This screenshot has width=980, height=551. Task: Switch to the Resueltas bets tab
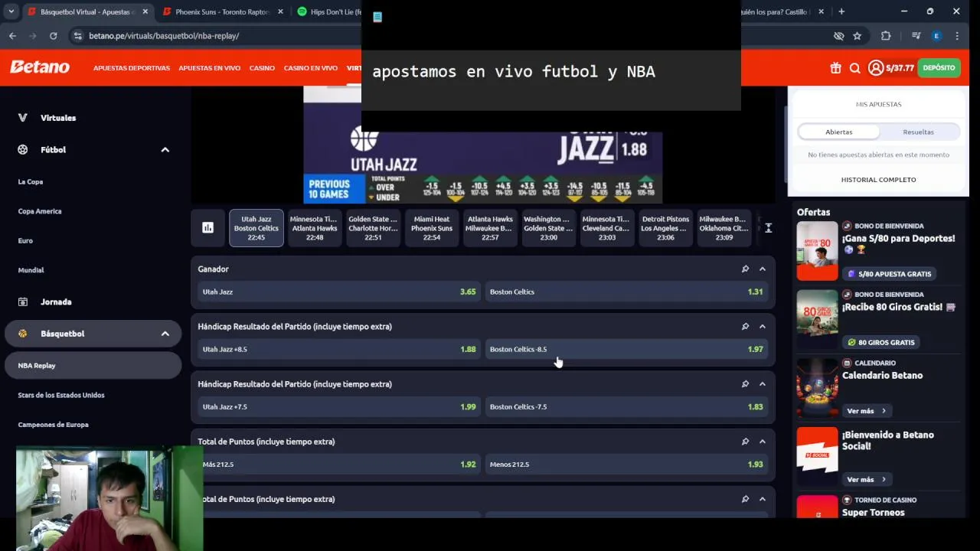918,132
